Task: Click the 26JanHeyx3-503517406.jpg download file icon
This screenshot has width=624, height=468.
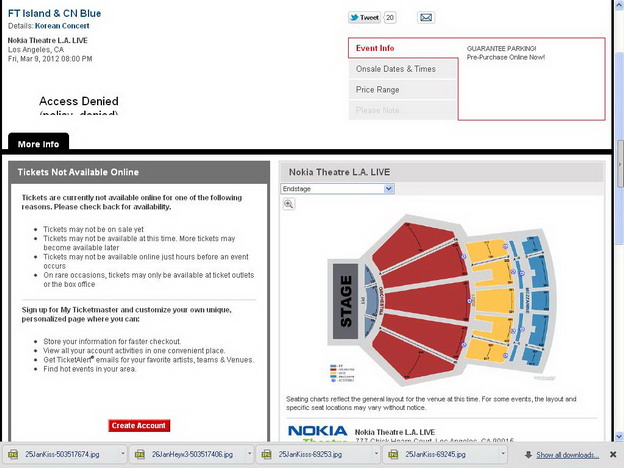Action: coord(139,454)
